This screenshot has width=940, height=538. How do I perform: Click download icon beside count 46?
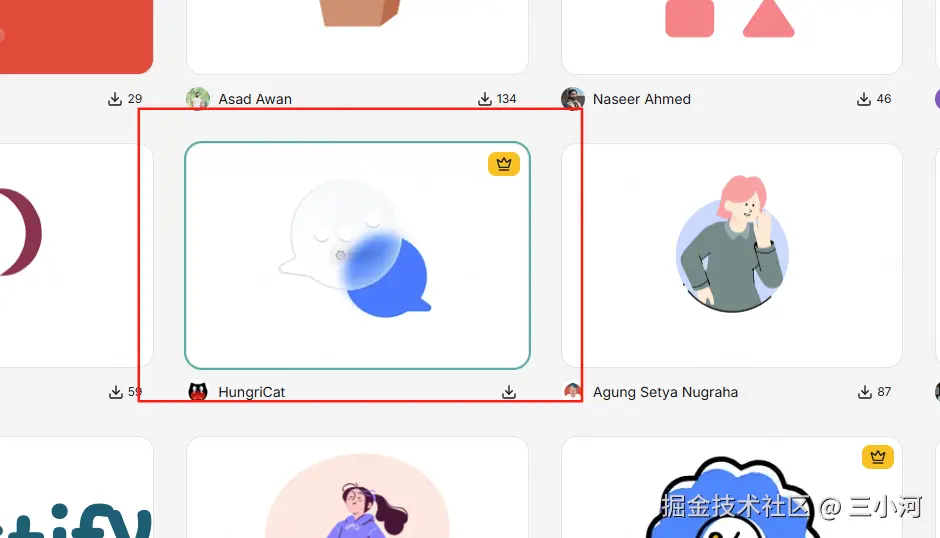pos(863,99)
